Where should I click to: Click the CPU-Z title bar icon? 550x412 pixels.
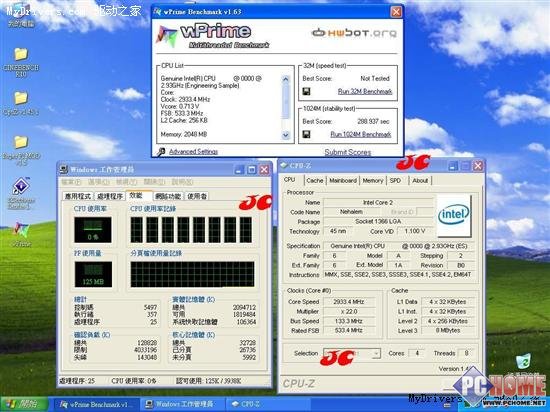pyautogui.click(x=284, y=166)
